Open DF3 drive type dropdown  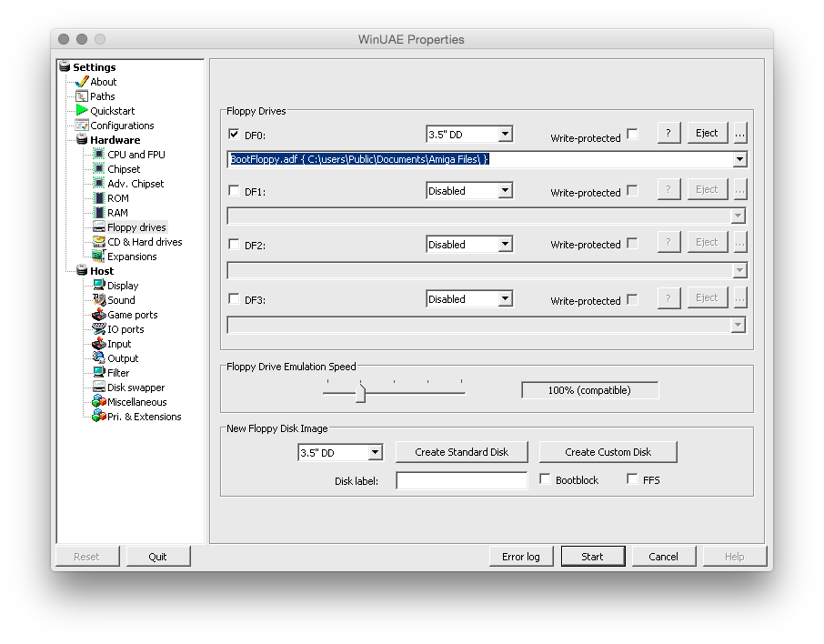coord(469,298)
